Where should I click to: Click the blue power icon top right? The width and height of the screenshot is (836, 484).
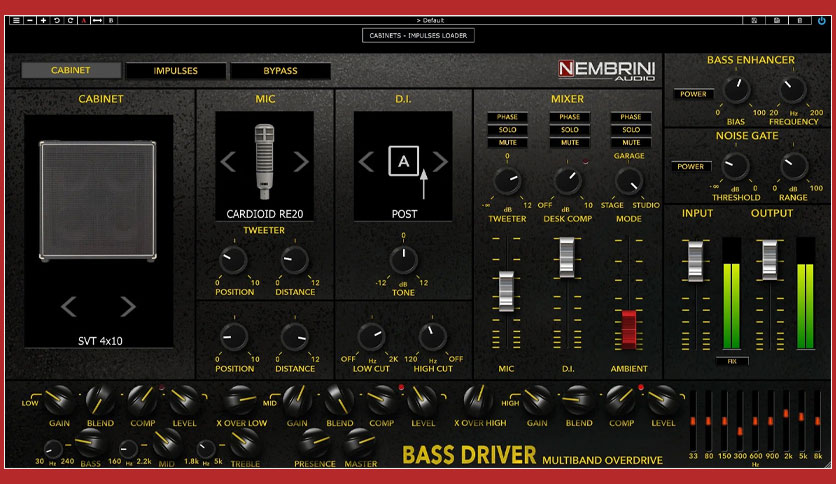[822, 20]
